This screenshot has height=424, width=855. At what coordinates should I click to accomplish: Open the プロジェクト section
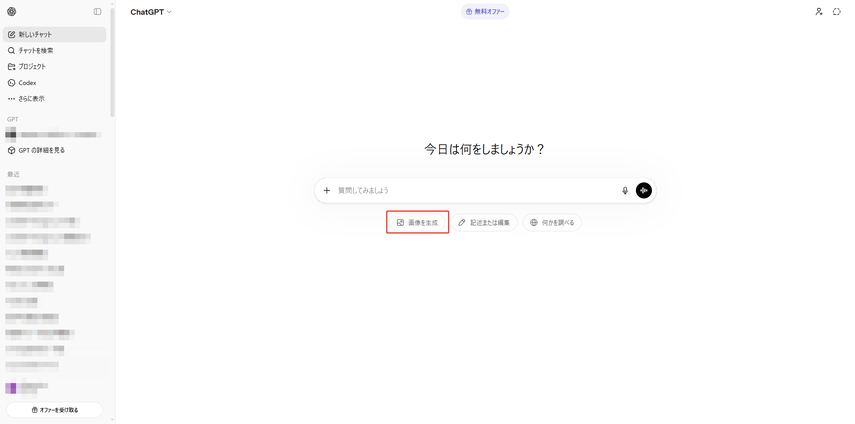(x=55, y=66)
